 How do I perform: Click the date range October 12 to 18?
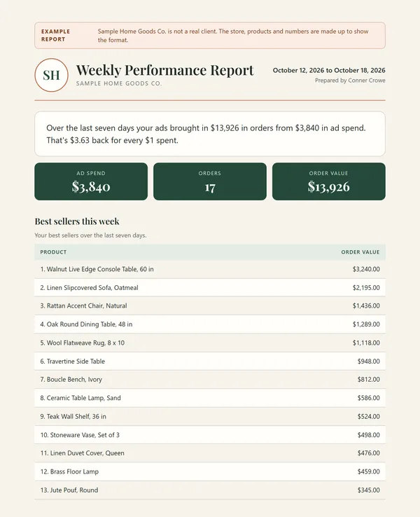[x=329, y=70]
